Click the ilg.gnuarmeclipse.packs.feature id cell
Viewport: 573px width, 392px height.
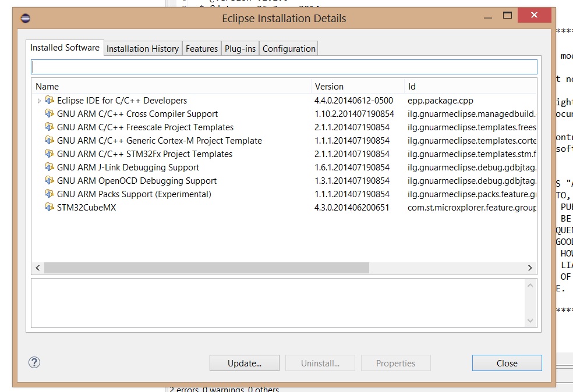pyautogui.click(x=472, y=194)
